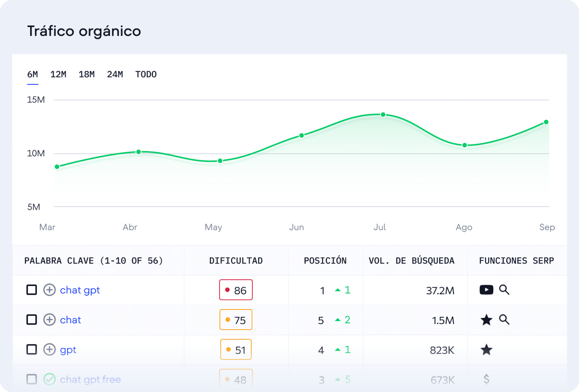Click the difficulty badge 75

point(236,320)
